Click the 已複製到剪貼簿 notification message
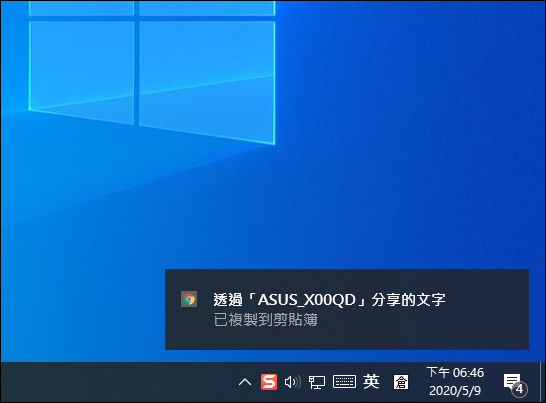 (265, 320)
